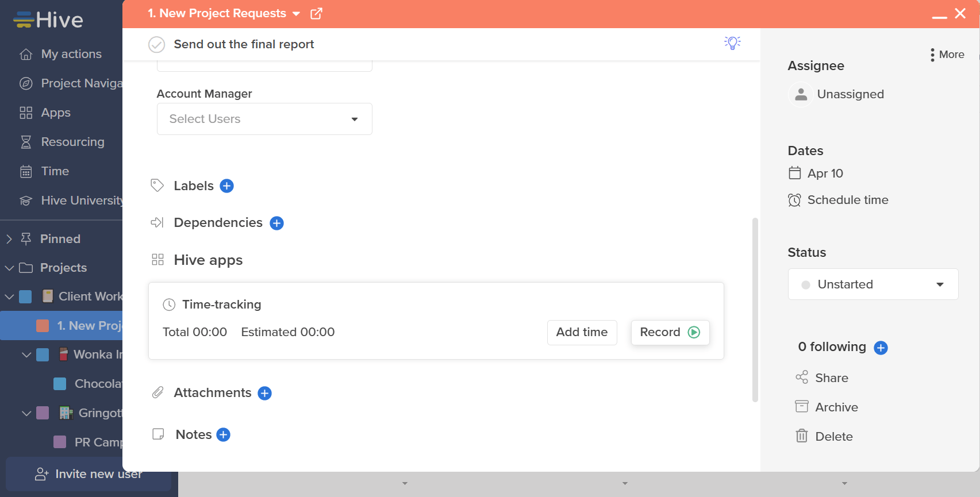Screen dimensions: 980x497
Task: Collapse the Wonka project chevron
Action: tap(26, 355)
